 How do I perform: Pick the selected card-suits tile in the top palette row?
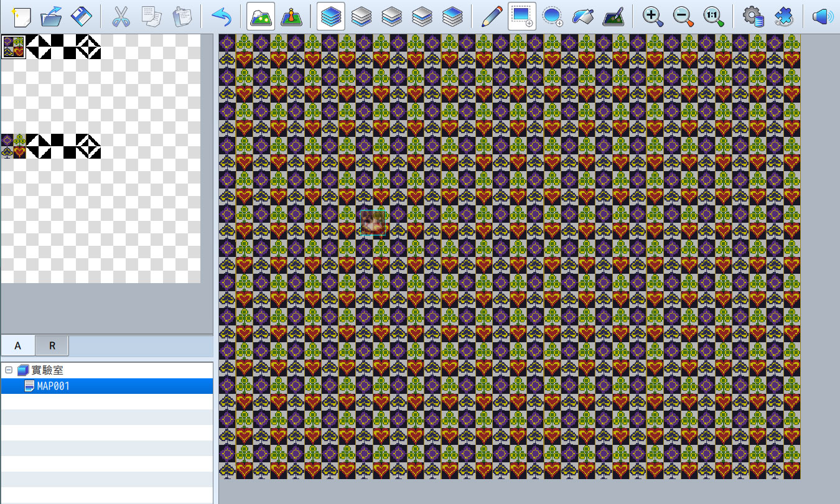pyautogui.click(x=14, y=47)
